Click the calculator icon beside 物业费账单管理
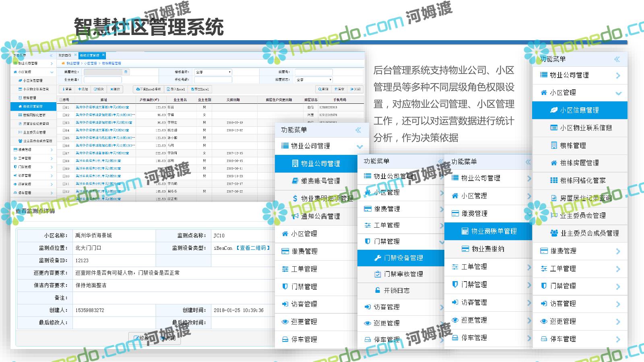644x362 pixels. pyautogui.click(x=465, y=231)
